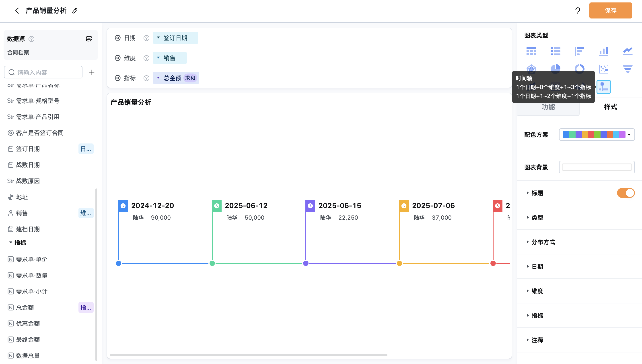This screenshot has height=364, width=642.
Task: Click help icon next to 数据源
Action: (31, 39)
